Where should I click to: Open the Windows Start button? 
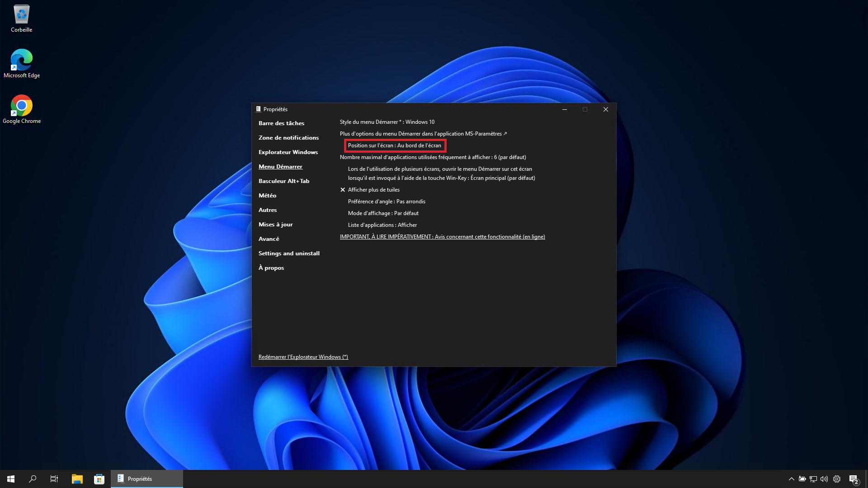(x=11, y=479)
